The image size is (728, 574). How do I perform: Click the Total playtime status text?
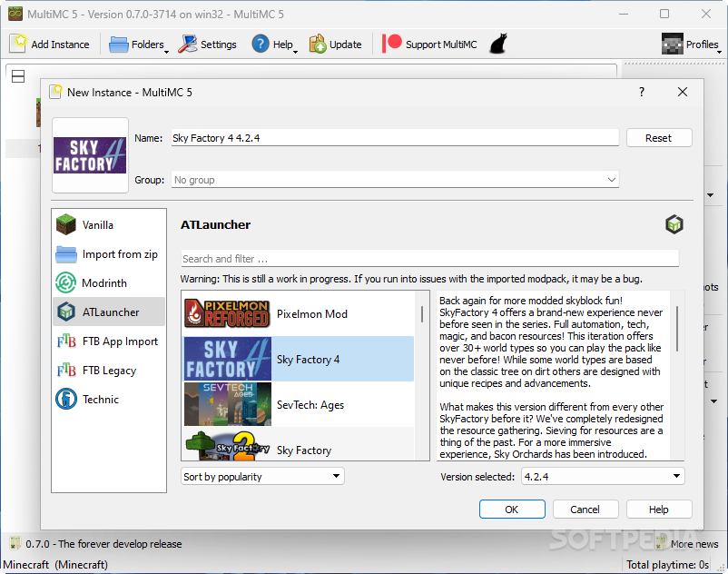click(668, 565)
